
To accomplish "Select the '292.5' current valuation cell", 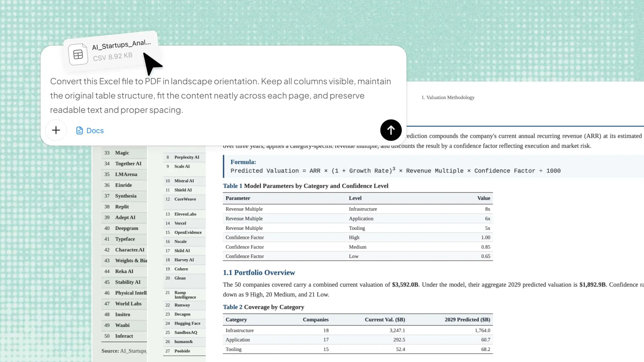I will tap(399, 340).
